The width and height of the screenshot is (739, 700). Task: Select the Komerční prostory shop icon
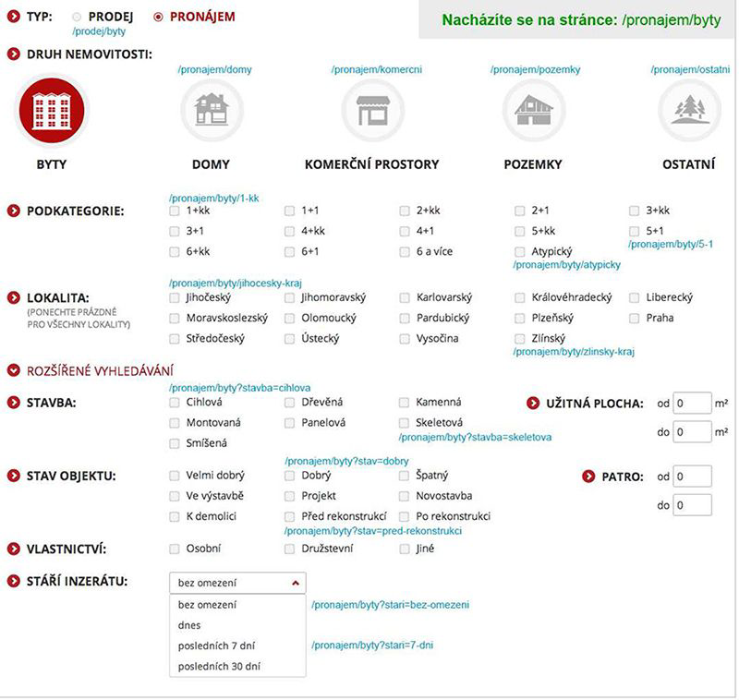click(372, 110)
